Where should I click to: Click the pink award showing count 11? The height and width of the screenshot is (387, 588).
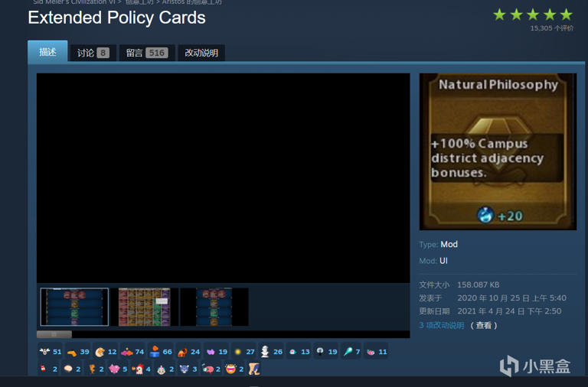pyautogui.click(x=371, y=352)
